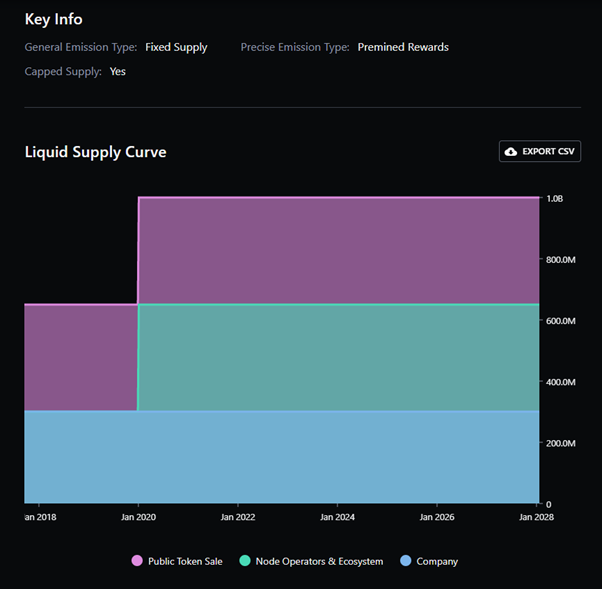This screenshot has width=602, height=589.
Task: Click the 1.0B y-axis label
Action: (554, 199)
